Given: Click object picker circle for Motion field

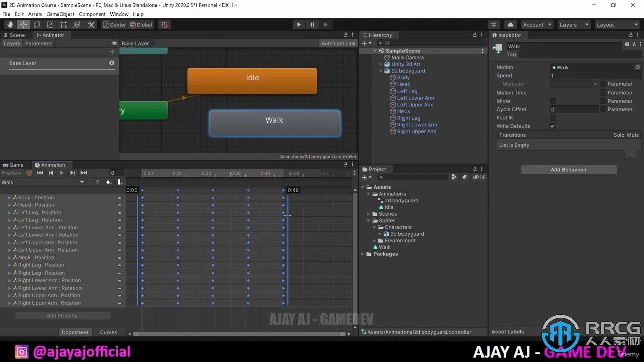Looking at the screenshot, I should [638, 67].
